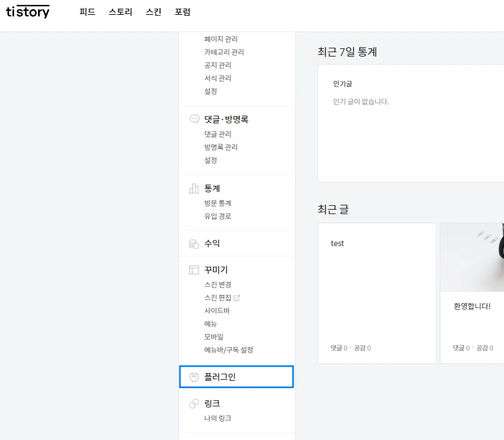The height and width of the screenshot is (440, 504).
Task: Open 카테고리 관리
Action: click(x=224, y=52)
